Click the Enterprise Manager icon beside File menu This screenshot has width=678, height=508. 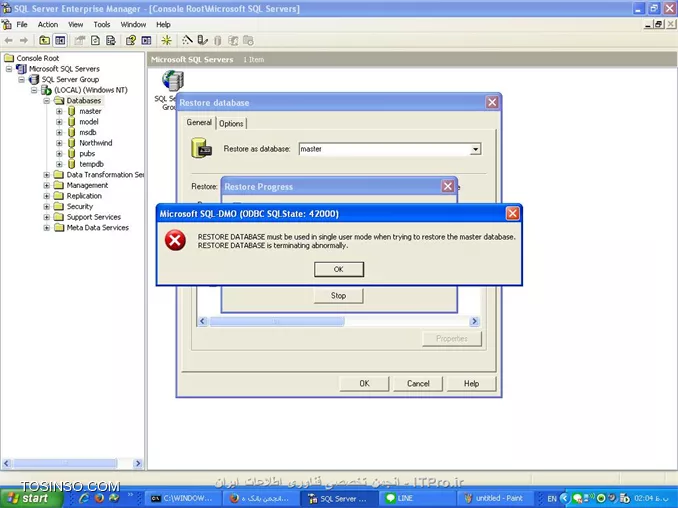coord(6,24)
